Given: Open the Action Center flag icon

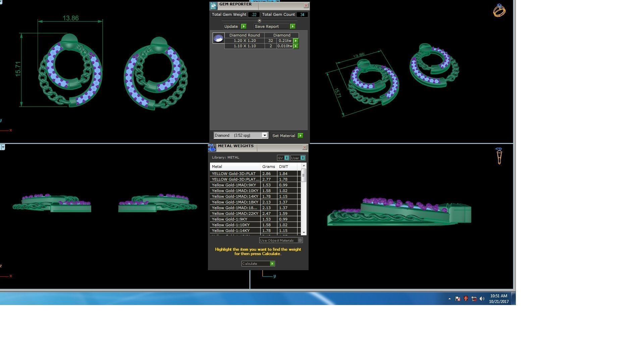Looking at the screenshot, I should tap(458, 299).
